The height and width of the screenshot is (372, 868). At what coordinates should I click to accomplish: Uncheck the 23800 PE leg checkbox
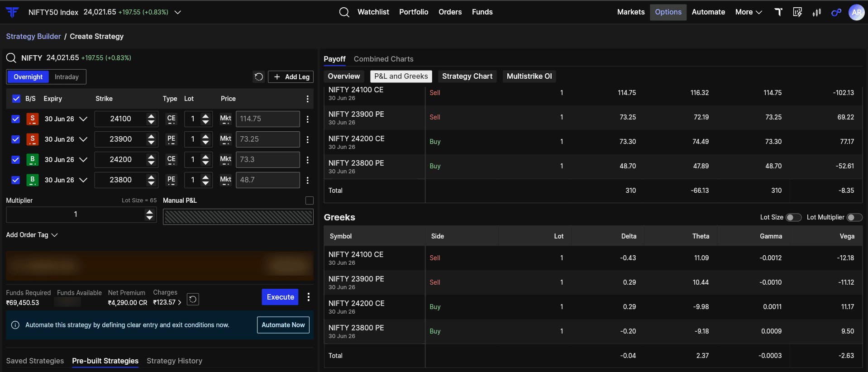click(16, 180)
